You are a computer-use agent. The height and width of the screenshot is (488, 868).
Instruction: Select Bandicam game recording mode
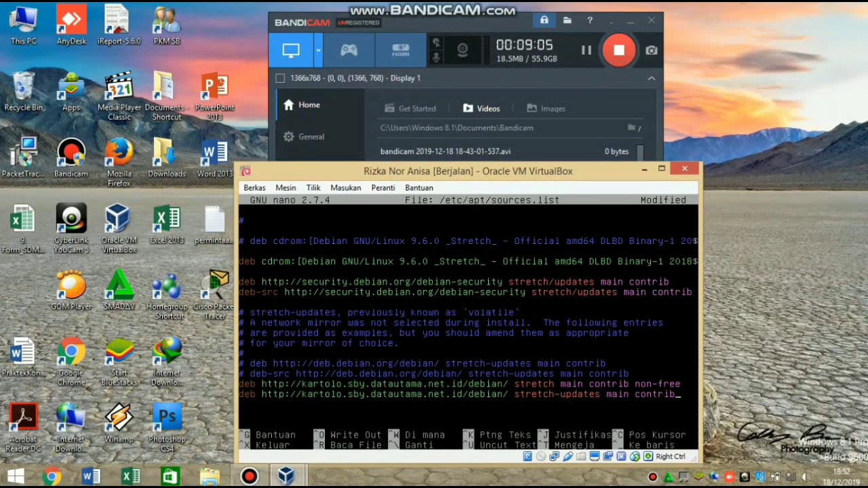click(349, 50)
